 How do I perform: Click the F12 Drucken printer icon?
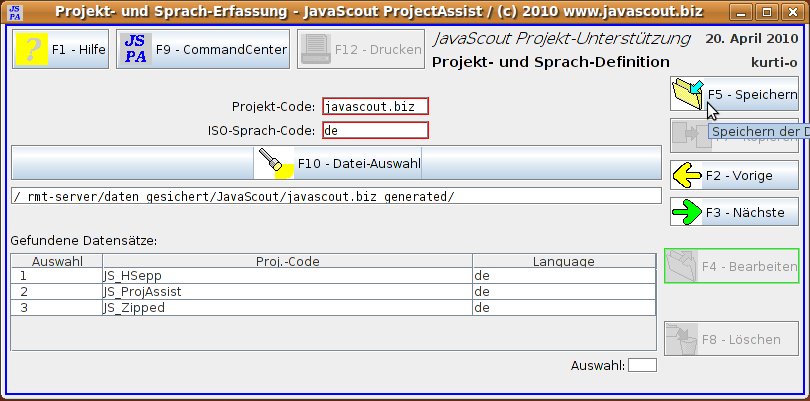pos(315,48)
